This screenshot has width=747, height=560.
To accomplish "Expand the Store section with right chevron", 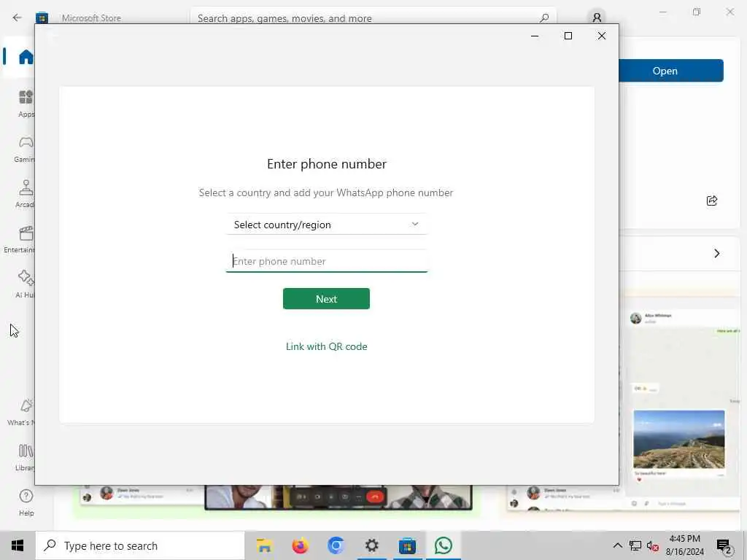I will pyautogui.click(x=716, y=253).
